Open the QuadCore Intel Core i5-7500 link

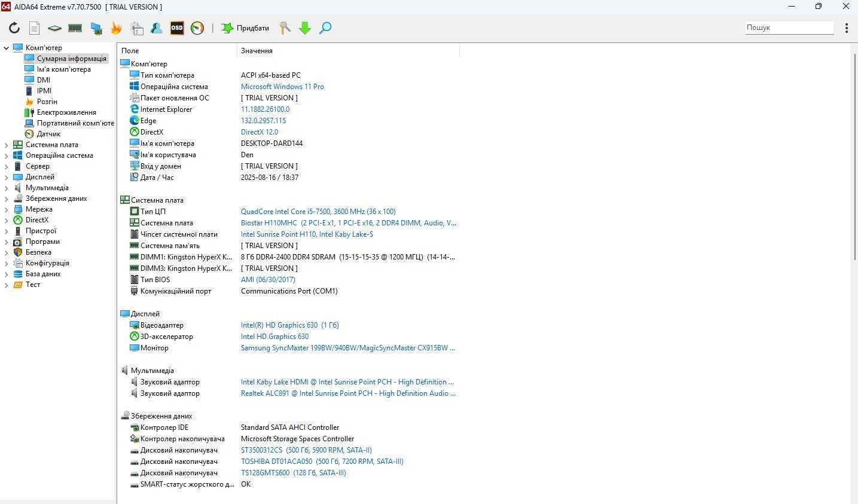coord(318,212)
